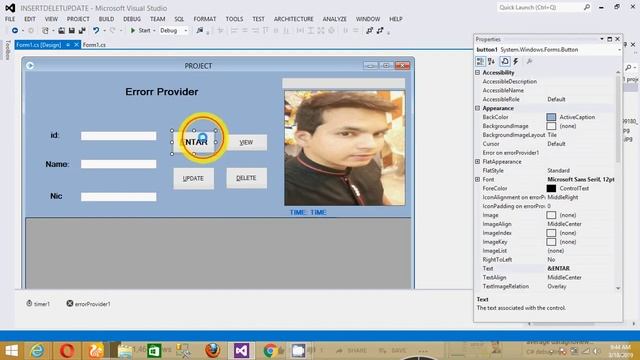Viewport: 640px width, 360px height.
Task: Click the id text box on the form
Action: [118, 136]
